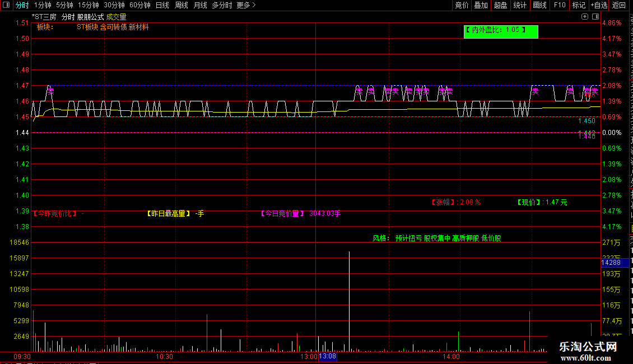Click the 股朋公式 indicator label
Viewport: 633px width, 364px height.
pyautogui.click(x=90, y=17)
